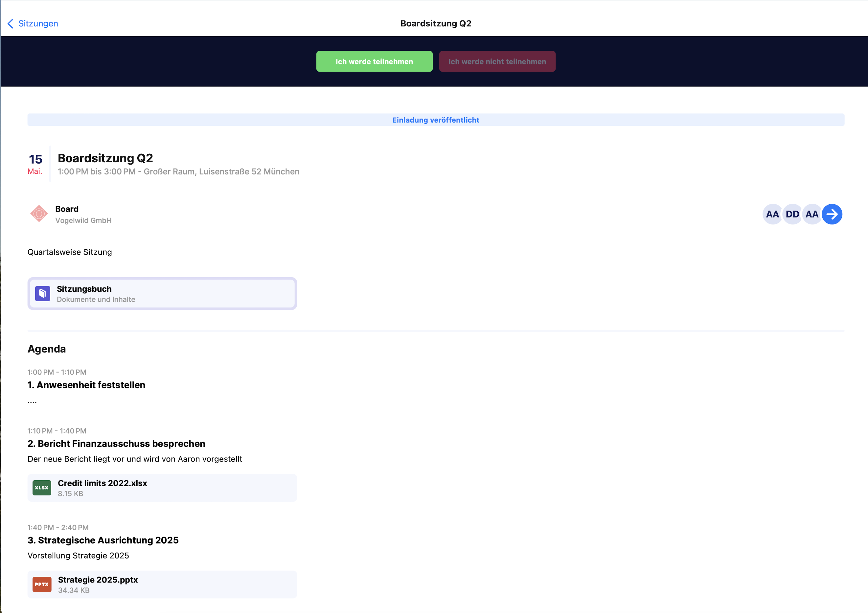Viewport: 868px width, 613px height.
Task: Click the 34.34 KB file size label
Action: click(74, 590)
